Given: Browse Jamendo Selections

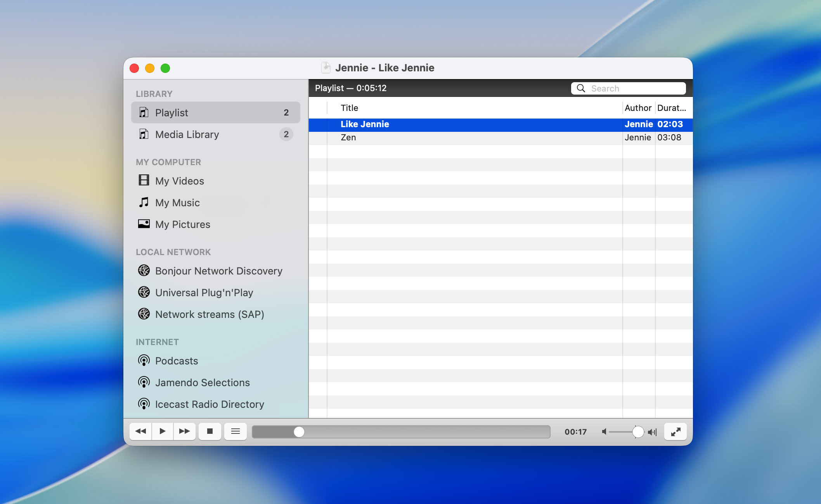Looking at the screenshot, I should point(203,382).
